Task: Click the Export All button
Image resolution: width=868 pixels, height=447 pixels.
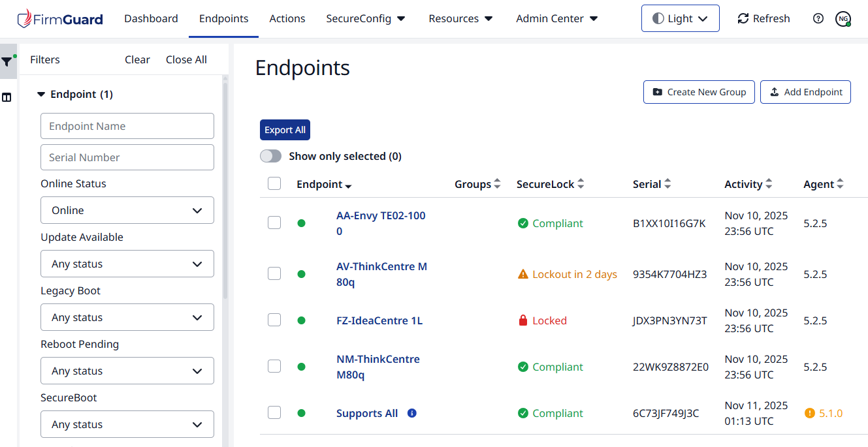Action: point(285,130)
